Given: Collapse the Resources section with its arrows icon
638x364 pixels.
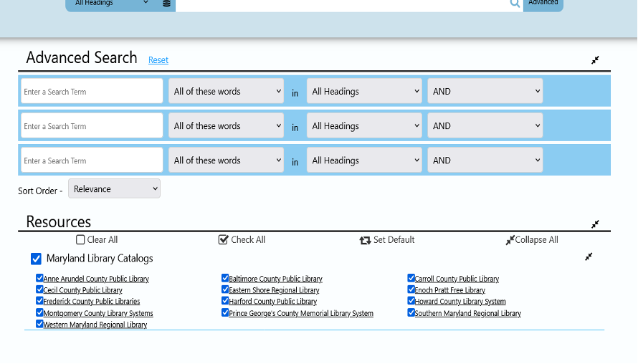Looking at the screenshot, I should (x=595, y=224).
